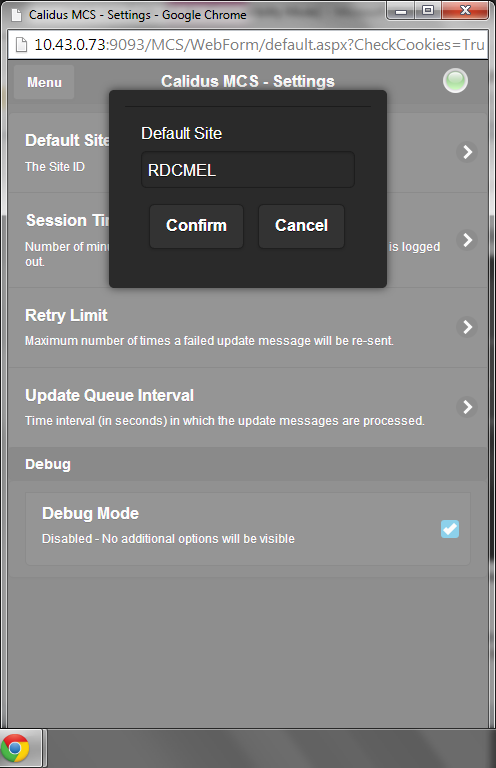Click the Debug Mode setting label
This screenshot has width=496, height=768.
pyautogui.click(x=91, y=513)
